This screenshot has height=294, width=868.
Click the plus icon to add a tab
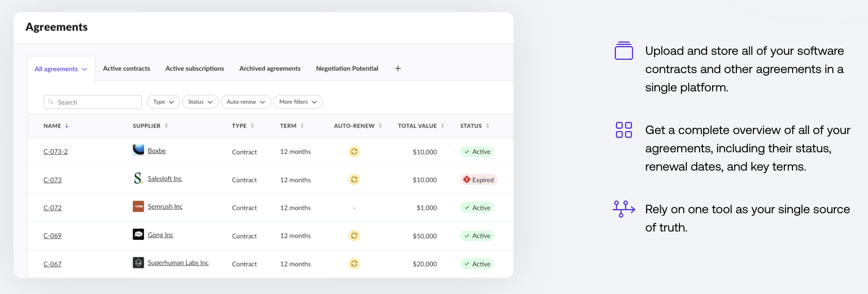[x=398, y=69]
